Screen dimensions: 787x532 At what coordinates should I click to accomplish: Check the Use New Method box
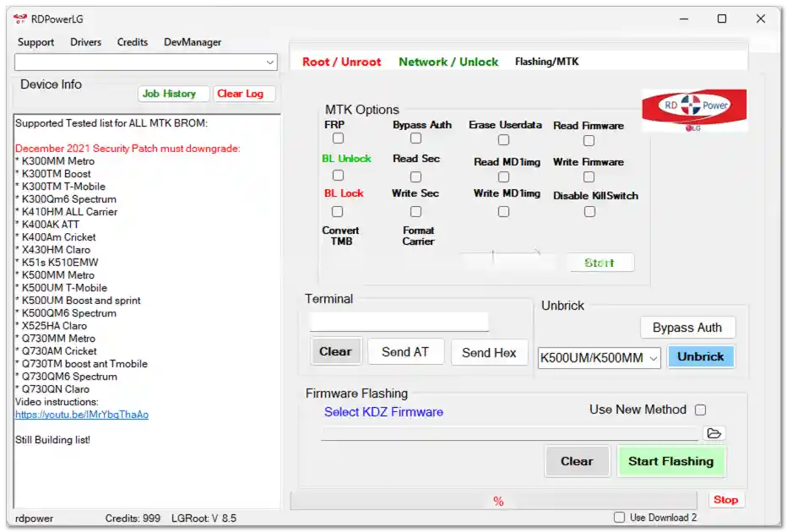(x=700, y=410)
